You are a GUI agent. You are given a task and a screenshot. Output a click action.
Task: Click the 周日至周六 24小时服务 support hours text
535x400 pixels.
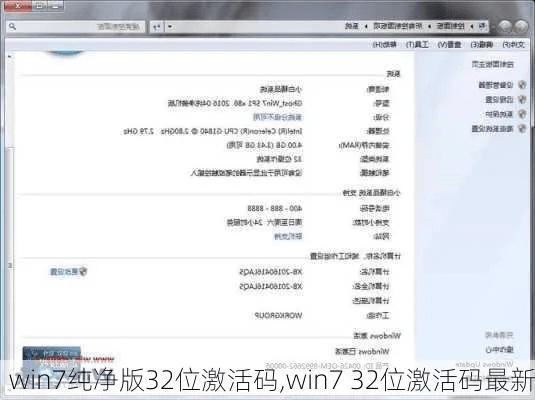click(x=264, y=223)
